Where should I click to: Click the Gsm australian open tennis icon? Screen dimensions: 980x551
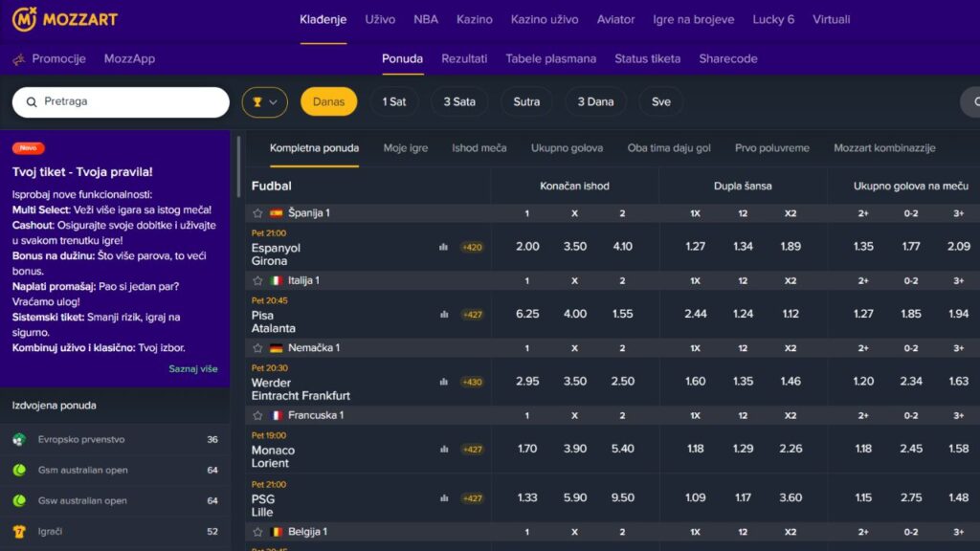pyautogui.click(x=19, y=471)
